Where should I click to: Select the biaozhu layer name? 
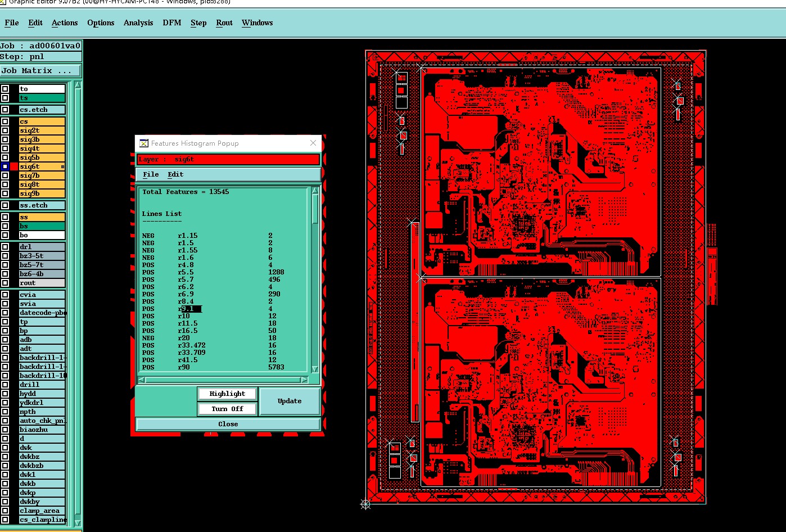[42, 430]
